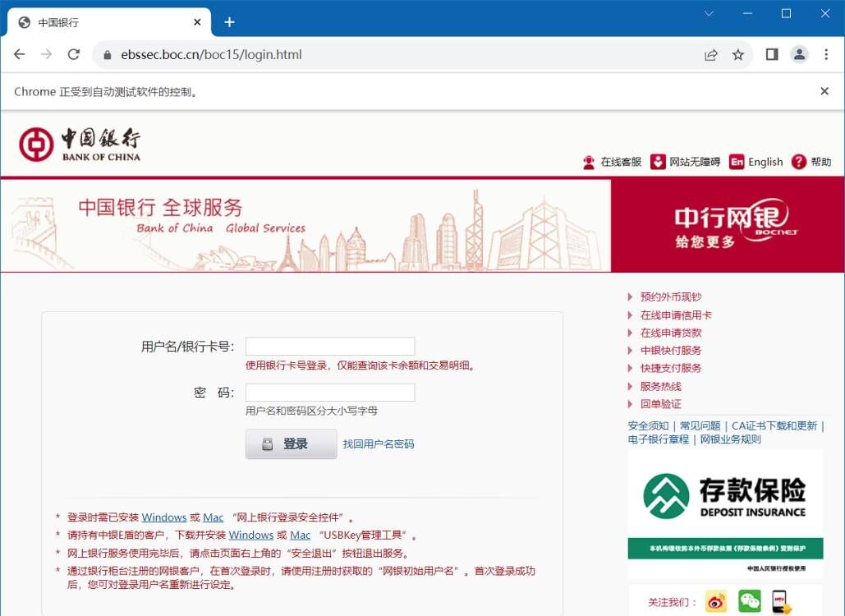The height and width of the screenshot is (616, 845).
Task: Open 快捷支付服务 link
Action: (670, 369)
